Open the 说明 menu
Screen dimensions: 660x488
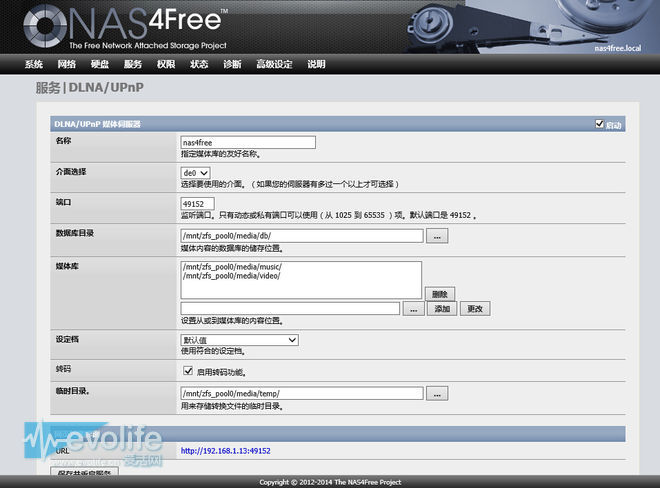click(316, 64)
